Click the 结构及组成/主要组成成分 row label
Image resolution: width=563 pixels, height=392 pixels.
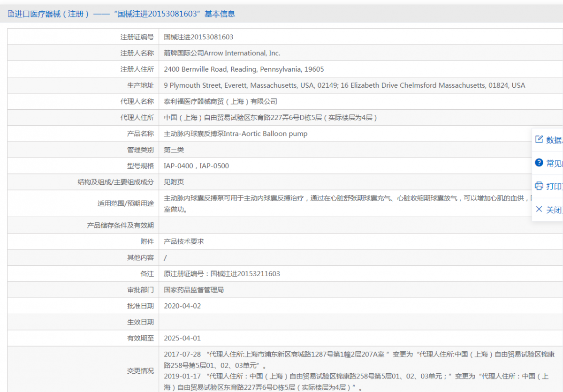(115, 182)
